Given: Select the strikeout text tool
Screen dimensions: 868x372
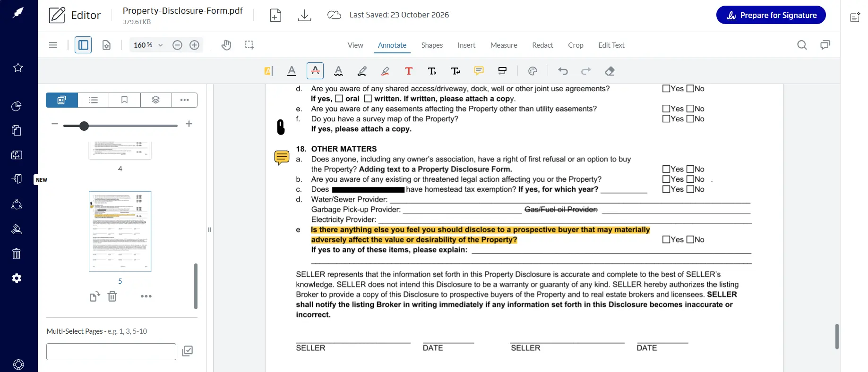Looking at the screenshot, I should tap(315, 71).
